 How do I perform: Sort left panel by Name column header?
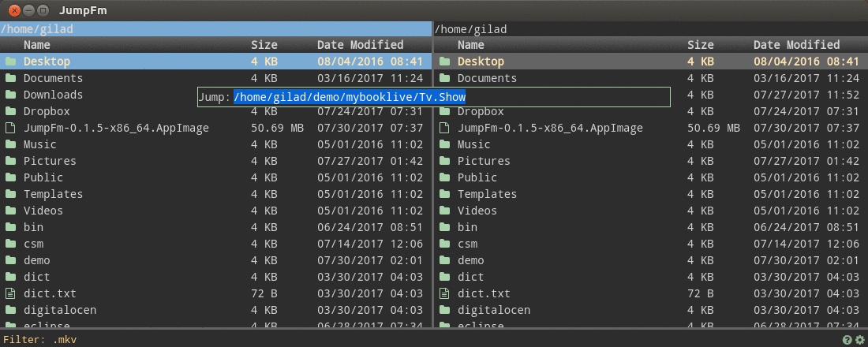coord(36,45)
